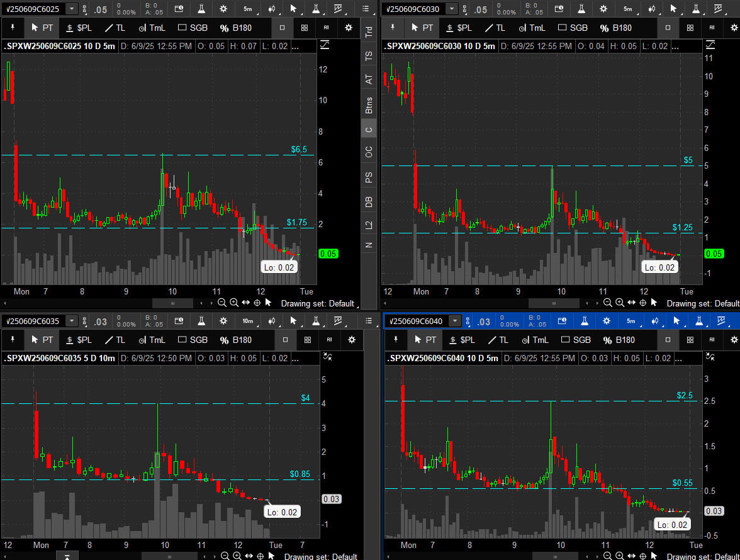
Task: Open the Btns sidebar tab
Action: click(x=369, y=104)
